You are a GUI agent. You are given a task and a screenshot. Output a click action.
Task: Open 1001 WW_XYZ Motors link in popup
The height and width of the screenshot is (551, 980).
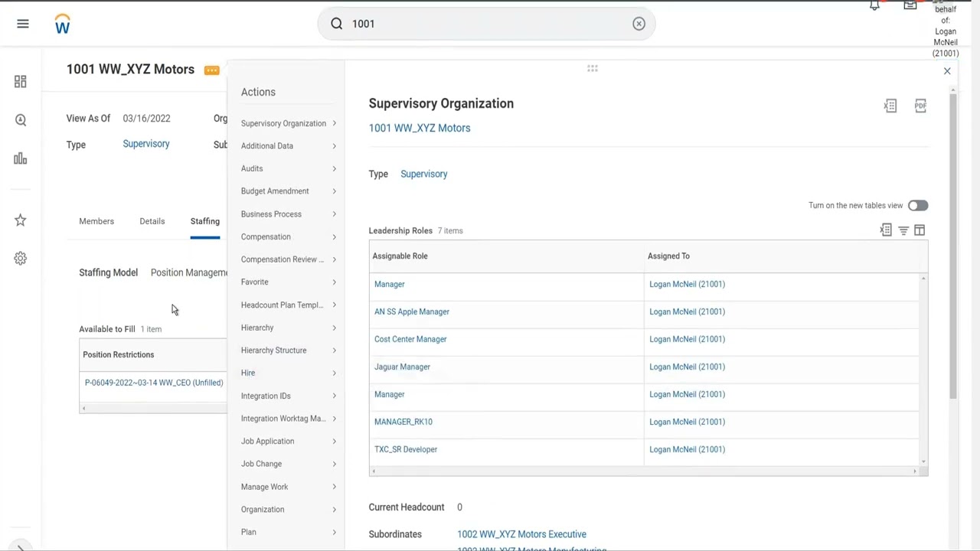coord(420,128)
